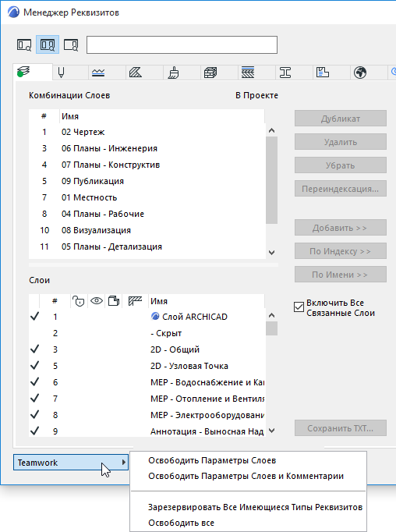
Task: Sort layers by intersection group column icon
Action: click(135, 301)
